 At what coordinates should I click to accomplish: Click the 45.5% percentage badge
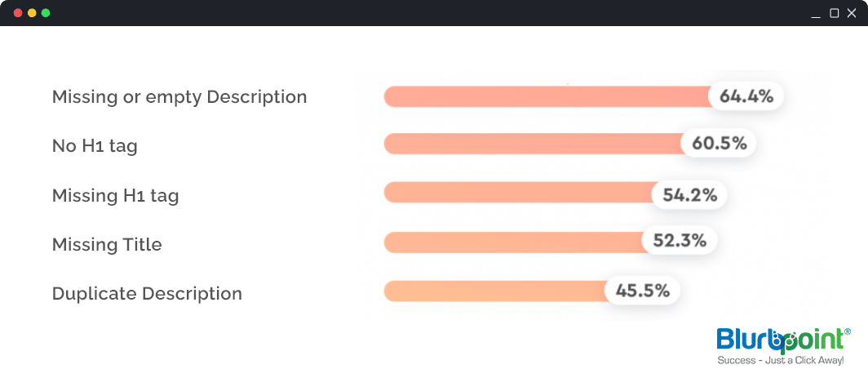[642, 290]
